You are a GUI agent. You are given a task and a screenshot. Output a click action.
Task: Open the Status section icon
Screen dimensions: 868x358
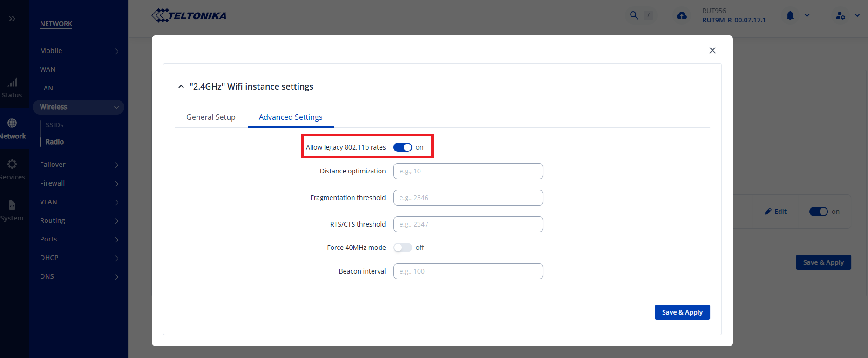[x=12, y=88]
